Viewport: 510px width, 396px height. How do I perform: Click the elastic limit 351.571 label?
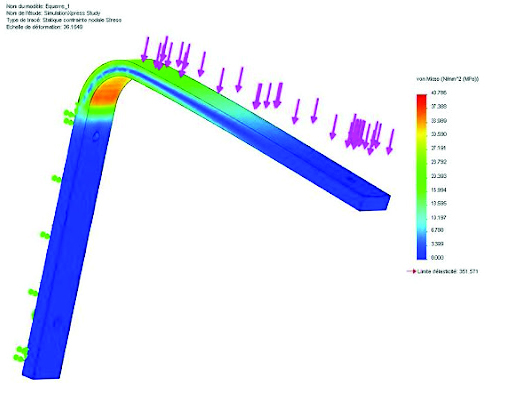447,271
